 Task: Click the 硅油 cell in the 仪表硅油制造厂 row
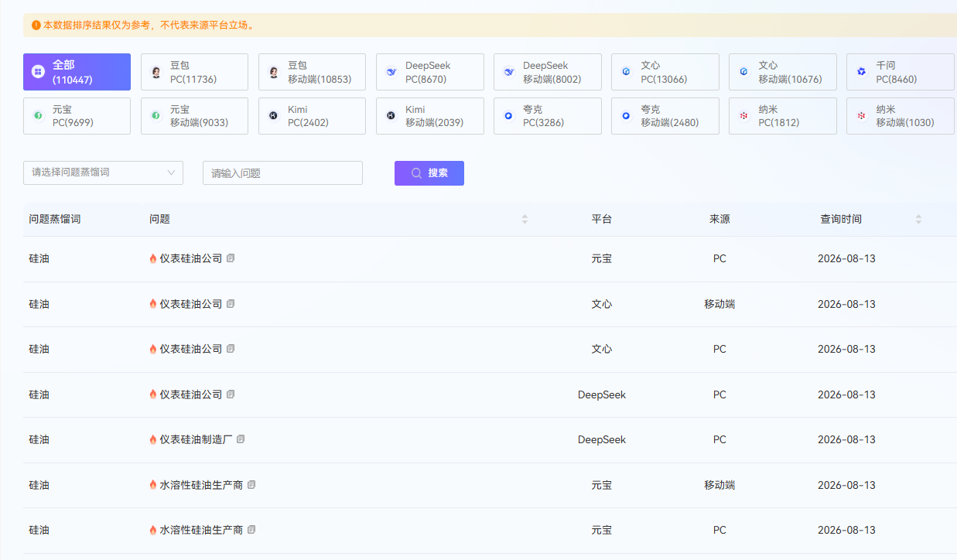coord(39,439)
